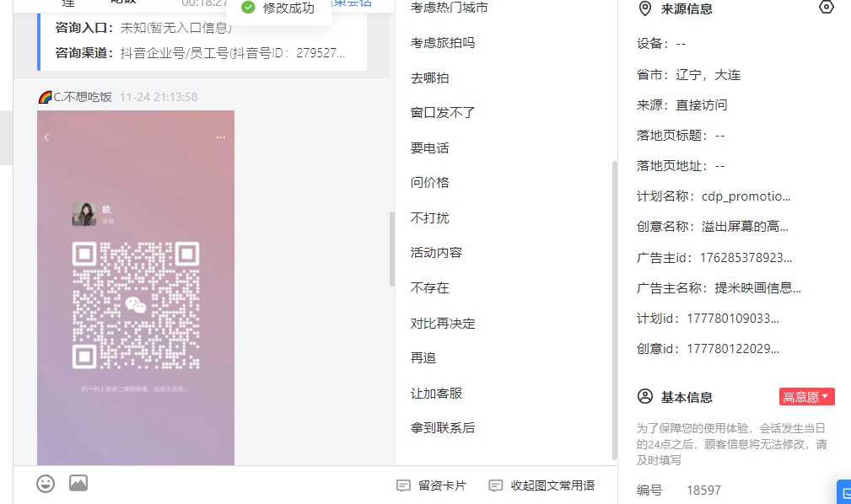Click the 留资卡片 button
This screenshot has height=504, width=851.
click(x=432, y=485)
